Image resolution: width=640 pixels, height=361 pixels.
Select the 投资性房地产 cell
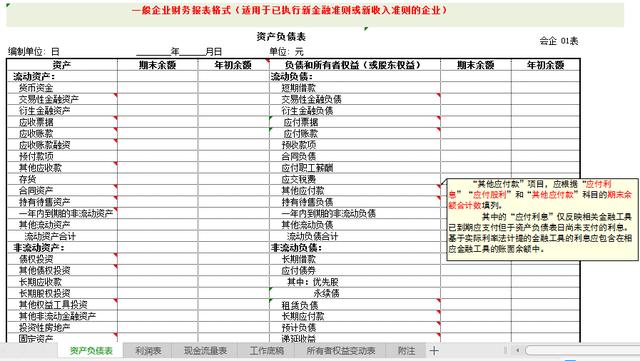pyautogui.click(x=62, y=328)
